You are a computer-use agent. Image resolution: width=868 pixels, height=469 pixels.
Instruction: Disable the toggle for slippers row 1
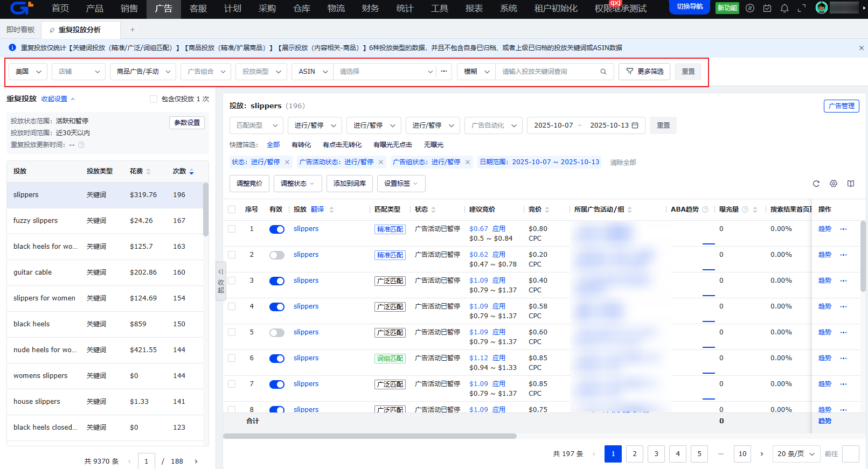pyautogui.click(x=277, y=229)
